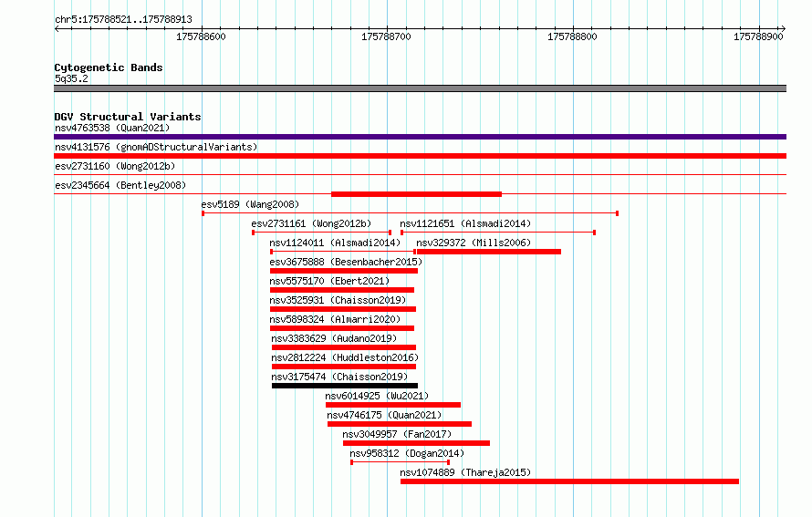Viewport: 812px width, 517px height.
Task: Click ruler position 175788800
Action: tap(572, 36)
